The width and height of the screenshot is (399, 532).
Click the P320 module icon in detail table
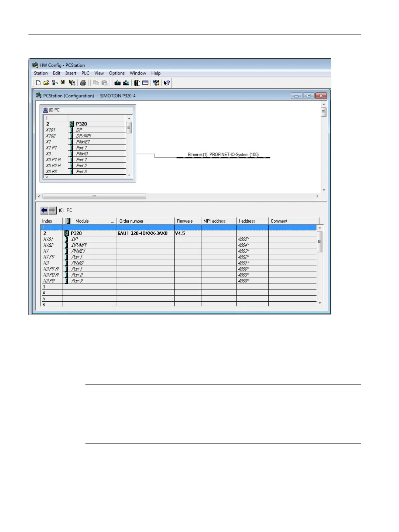pyautogui.click(x=67, y=233)
